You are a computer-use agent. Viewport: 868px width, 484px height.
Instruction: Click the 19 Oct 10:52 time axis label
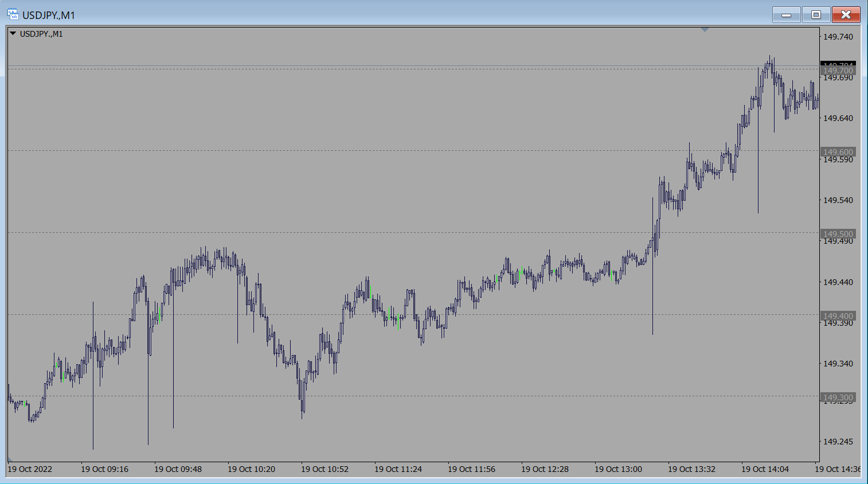tap(324, 469)
